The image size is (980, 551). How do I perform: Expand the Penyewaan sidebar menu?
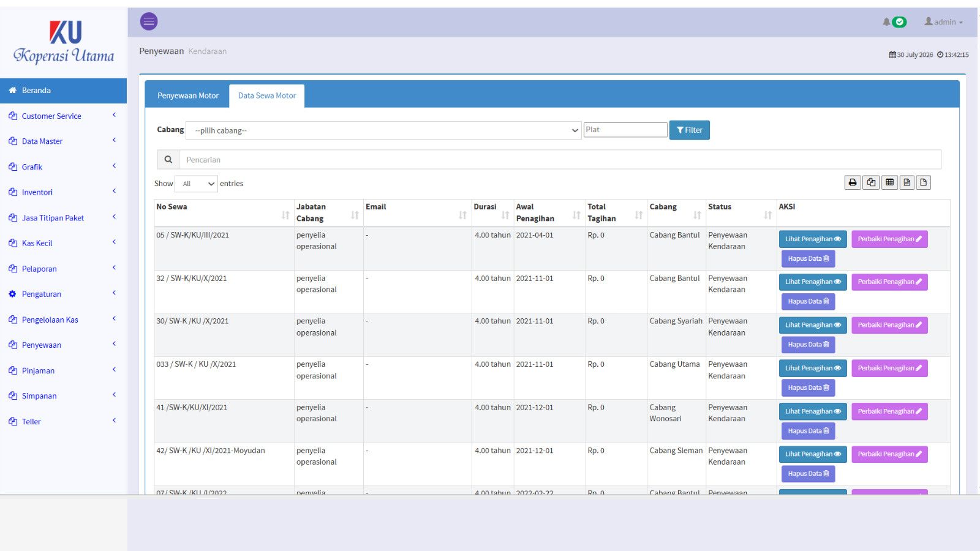(x=63, y=345)
